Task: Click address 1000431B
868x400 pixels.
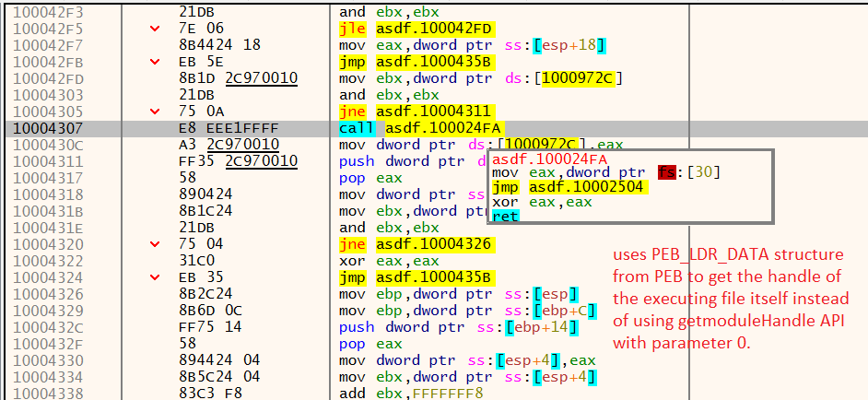Action: [48, 211]
